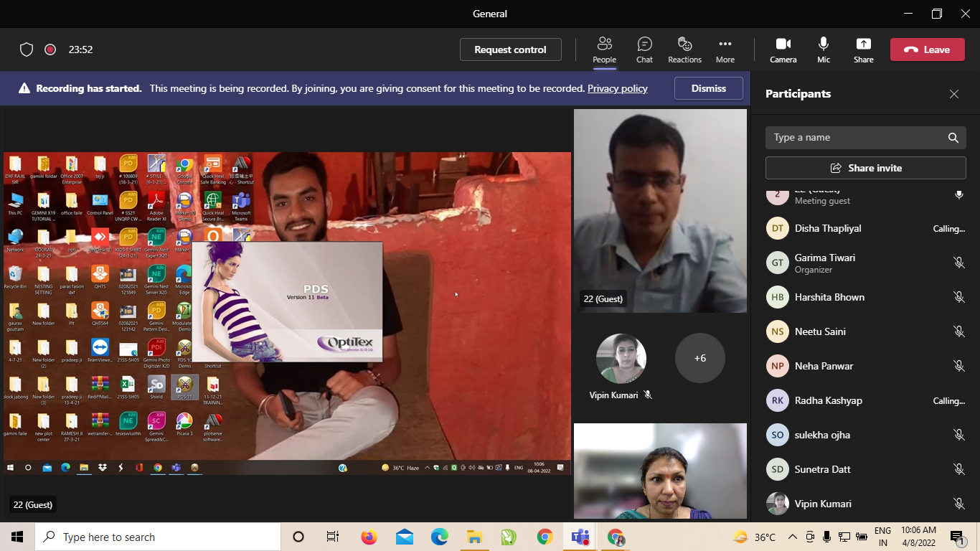Open the Reactions menu
The width and height of the screenshot is (980, 551).
tap(684, 50)
